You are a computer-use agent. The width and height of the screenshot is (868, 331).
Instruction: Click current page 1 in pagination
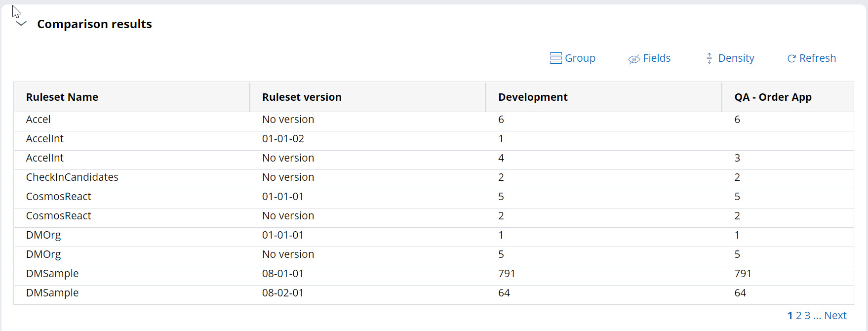click(x=790, y=316)
